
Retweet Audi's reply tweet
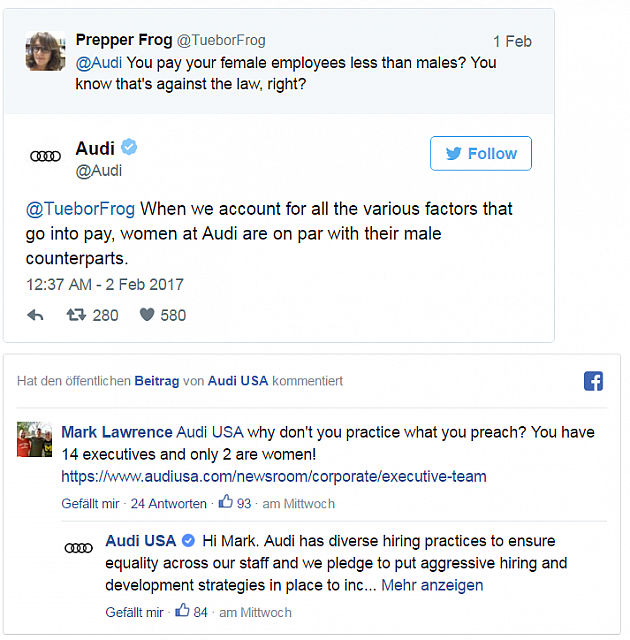(x=76, y=315)
